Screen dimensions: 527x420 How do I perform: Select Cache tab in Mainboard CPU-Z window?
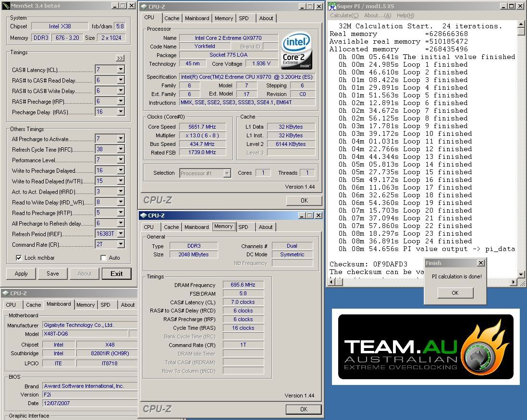33,305
